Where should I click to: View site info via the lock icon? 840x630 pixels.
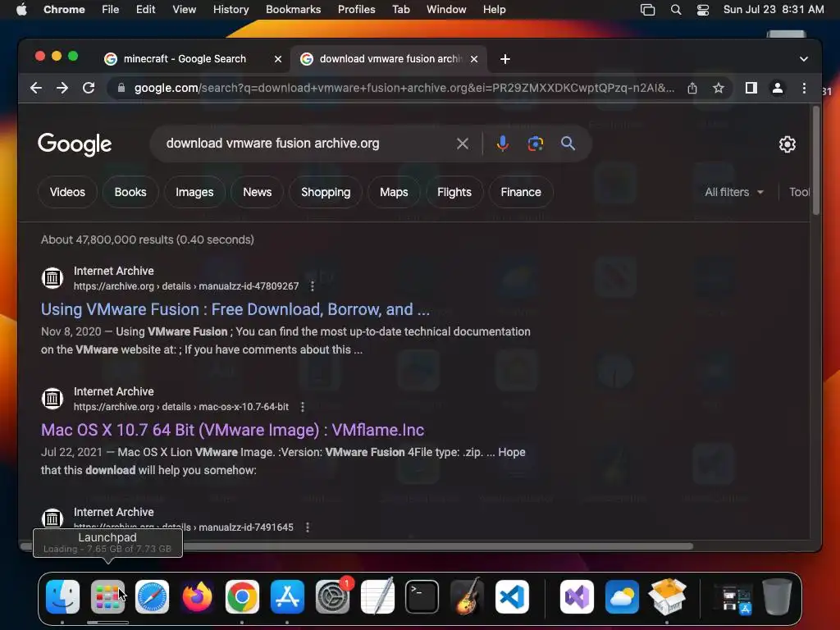point(121,88)
